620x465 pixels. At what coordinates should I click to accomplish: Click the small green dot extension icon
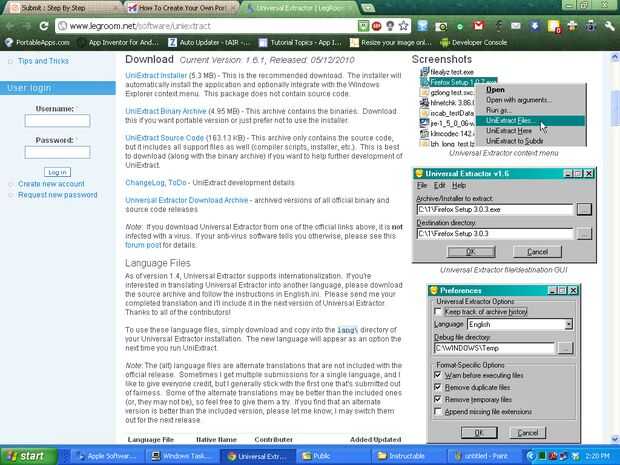(459, 27)
